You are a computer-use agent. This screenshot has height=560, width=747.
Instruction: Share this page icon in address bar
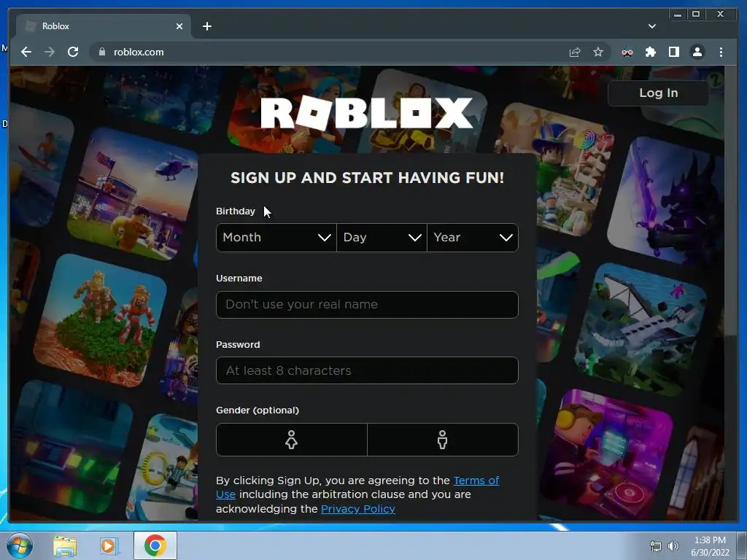[x=575, y=52]
